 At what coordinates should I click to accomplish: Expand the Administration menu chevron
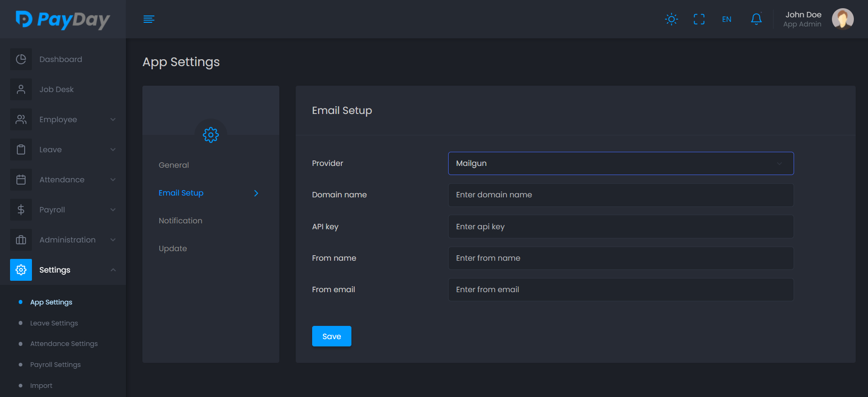[113, 240]
